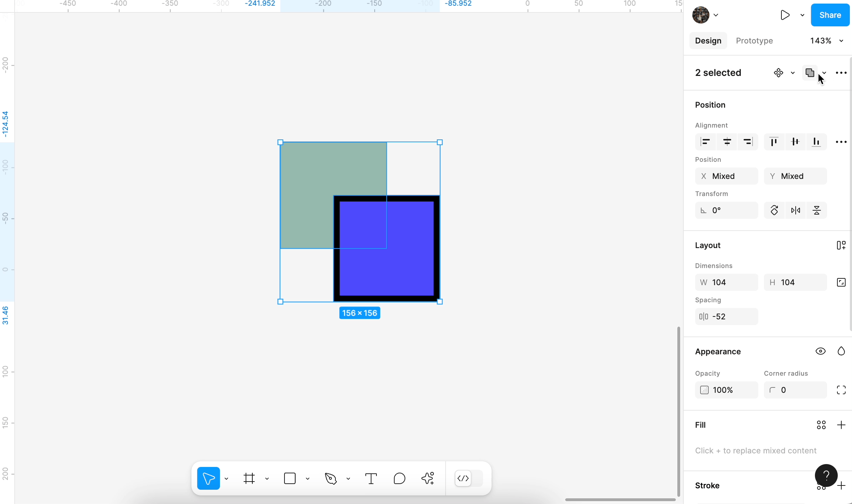The image size is (852, 504).
Task: Select the Comment tool in toolbar
Action: coord(399,478)
